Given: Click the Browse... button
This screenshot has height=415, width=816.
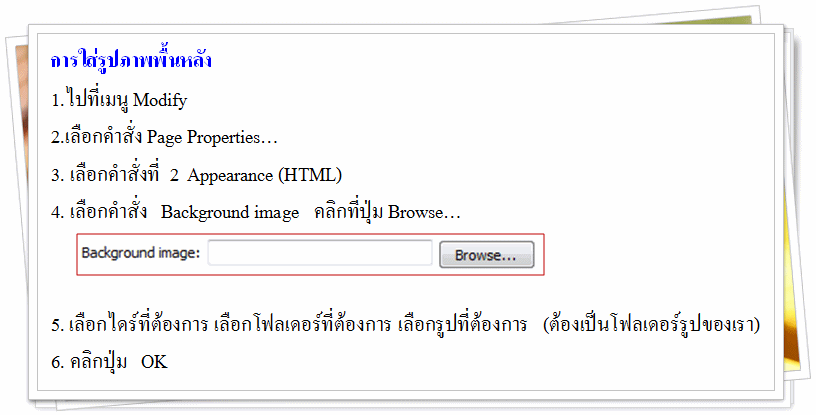Looking at the screenshot, I should (487, 255).
